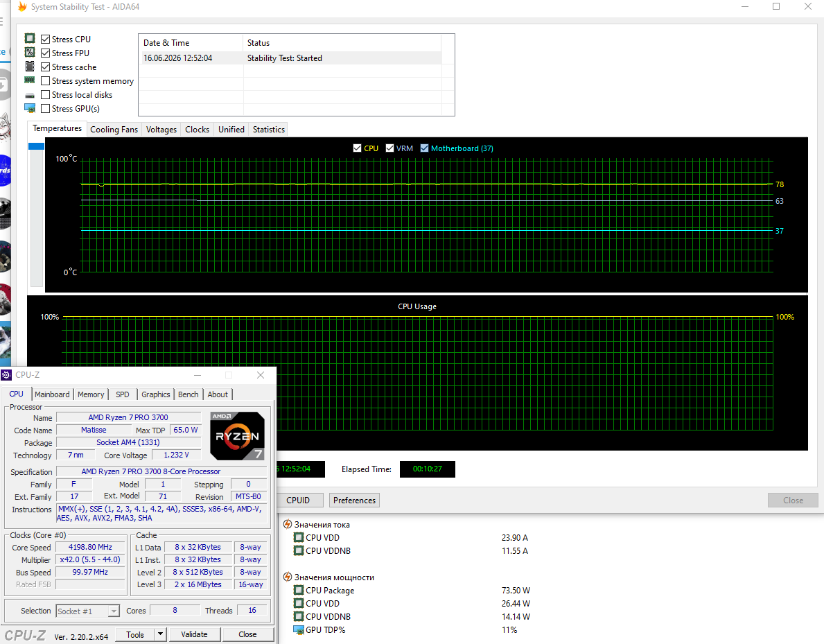Click the CPUID button in AIDA64

pyautogui.click(x=298, y=500)
